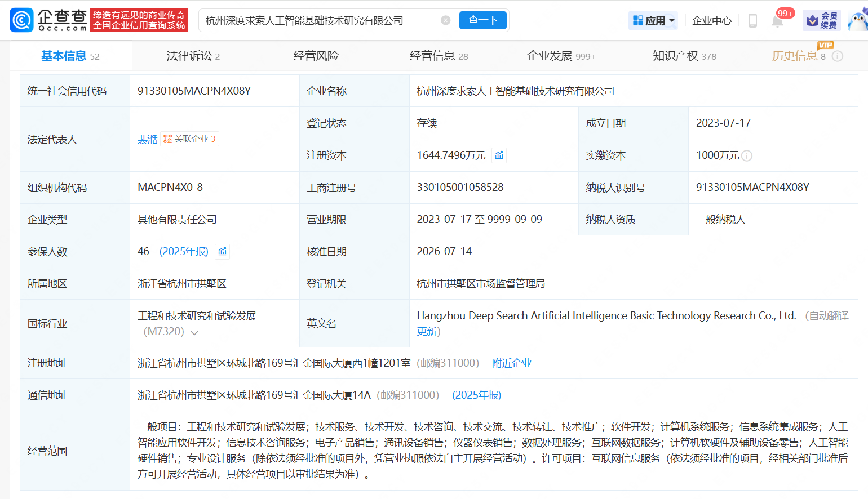Viewport: 868px width, 499px height.
Task: Switch to the 知识产权 tab
Action: tap(684, 56)
